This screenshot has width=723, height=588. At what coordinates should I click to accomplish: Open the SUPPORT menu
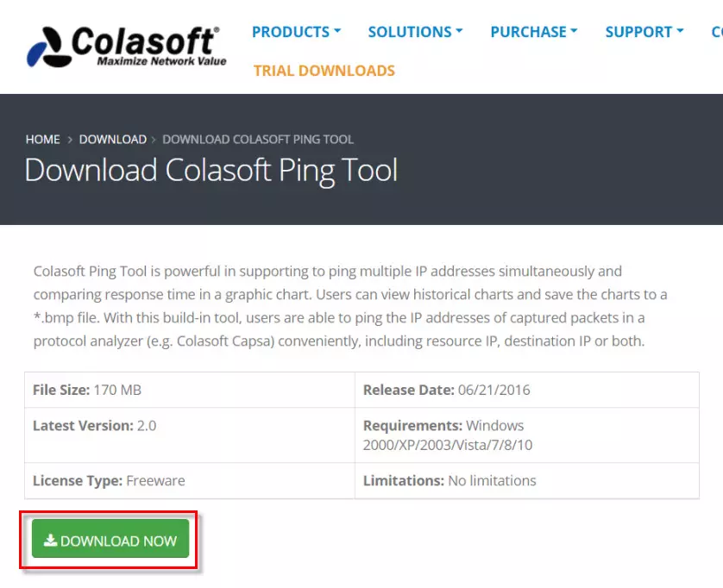[x=644, y=32]
